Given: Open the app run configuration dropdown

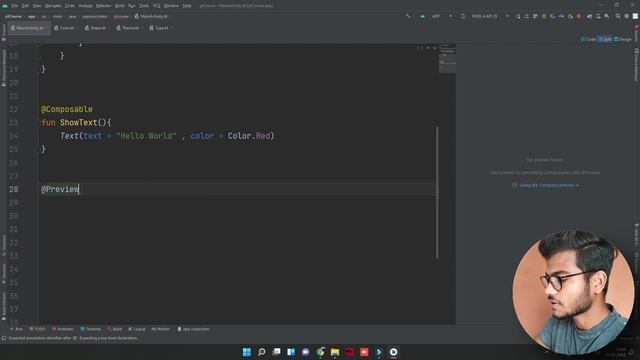Looking at the screenshot, I should [x=437, y=16].
